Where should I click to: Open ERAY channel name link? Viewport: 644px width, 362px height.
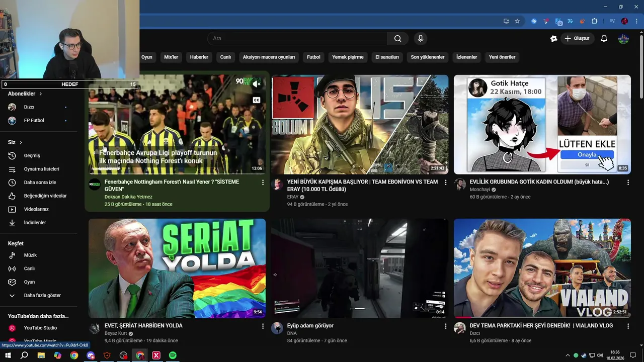(293, 197)
